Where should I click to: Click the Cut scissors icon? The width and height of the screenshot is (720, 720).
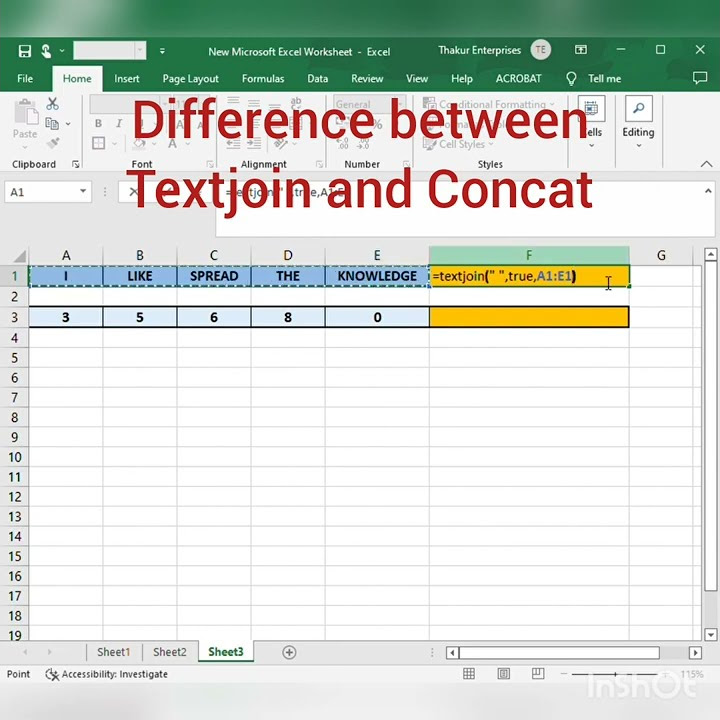pos(52,104)
